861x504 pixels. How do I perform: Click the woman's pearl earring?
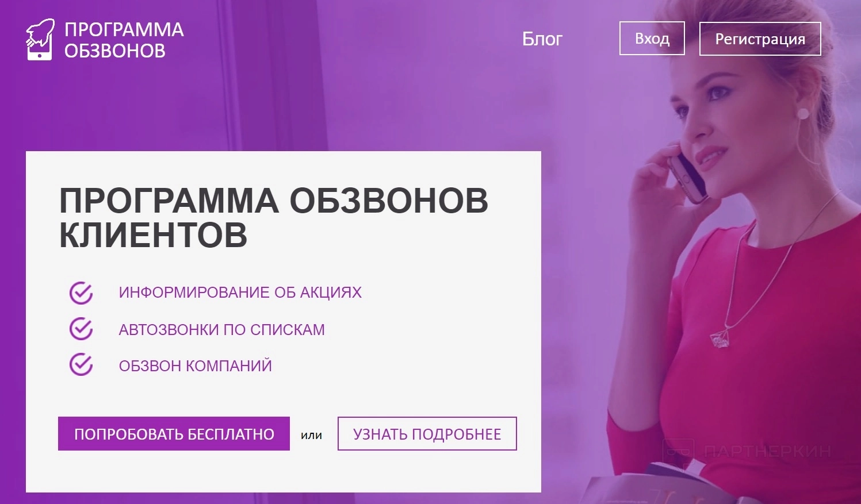(x=803, y=113)
